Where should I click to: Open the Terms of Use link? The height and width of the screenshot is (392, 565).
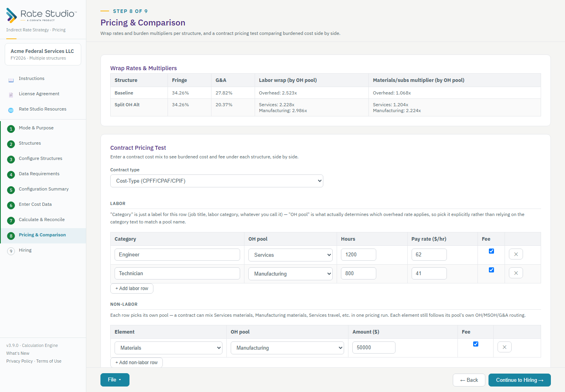(49, 361)
